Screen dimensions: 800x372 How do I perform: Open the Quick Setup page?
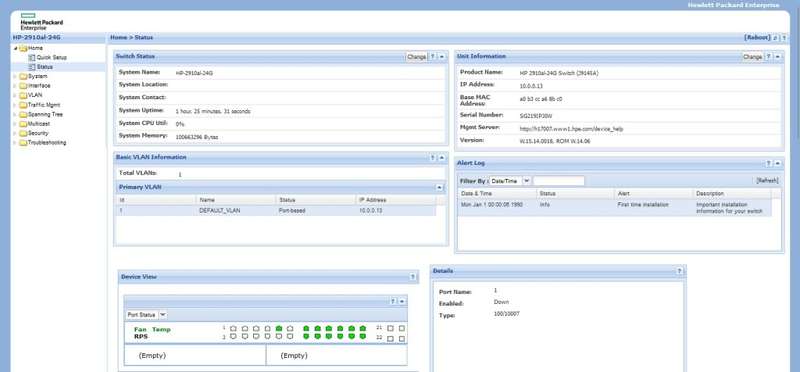[x=52, y=58]
